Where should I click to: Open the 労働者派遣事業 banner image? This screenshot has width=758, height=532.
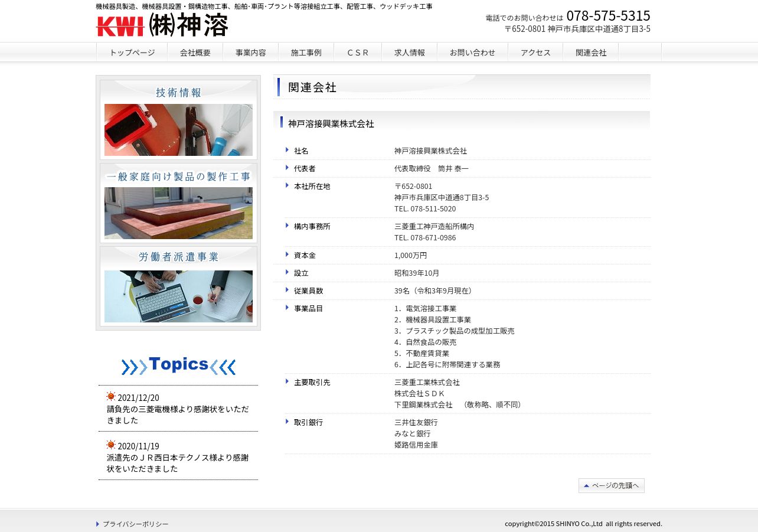[178, 286]
